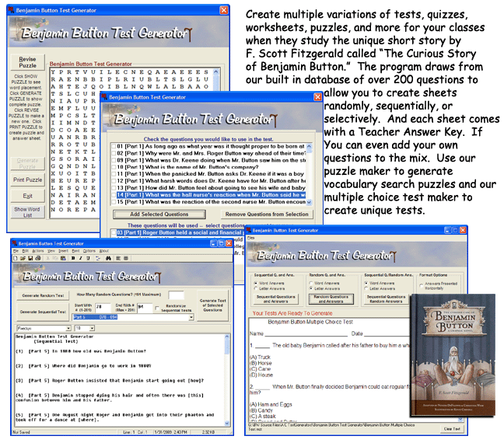
Task: Click the app icon in question selection title bar
Action: point(104,96)
